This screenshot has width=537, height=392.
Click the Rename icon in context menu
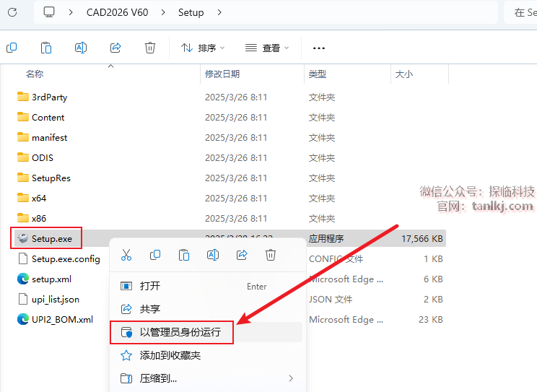coord(213,255)
